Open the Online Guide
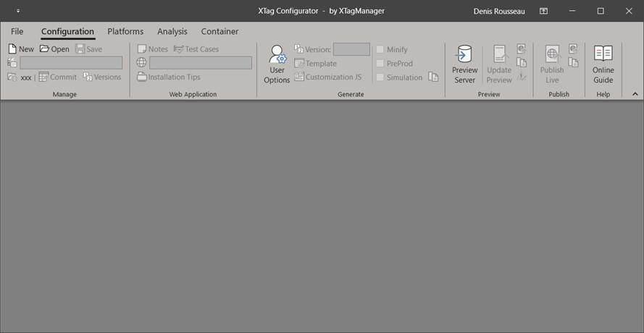 (603, 64)
